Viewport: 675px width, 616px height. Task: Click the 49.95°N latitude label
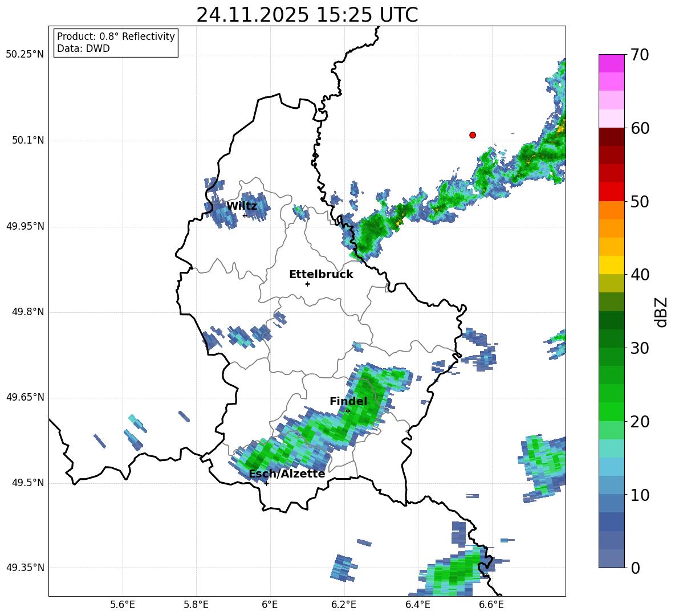coord(25,226)
